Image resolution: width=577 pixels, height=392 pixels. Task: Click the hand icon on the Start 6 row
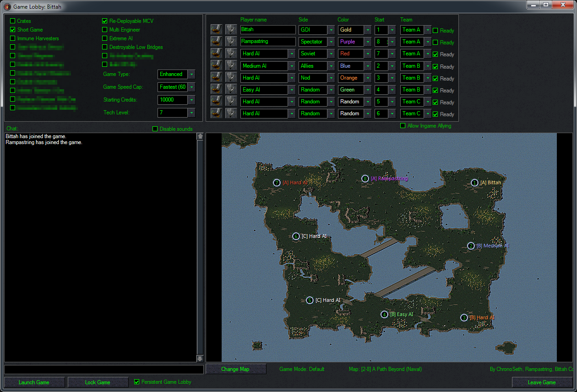point(231,113)
